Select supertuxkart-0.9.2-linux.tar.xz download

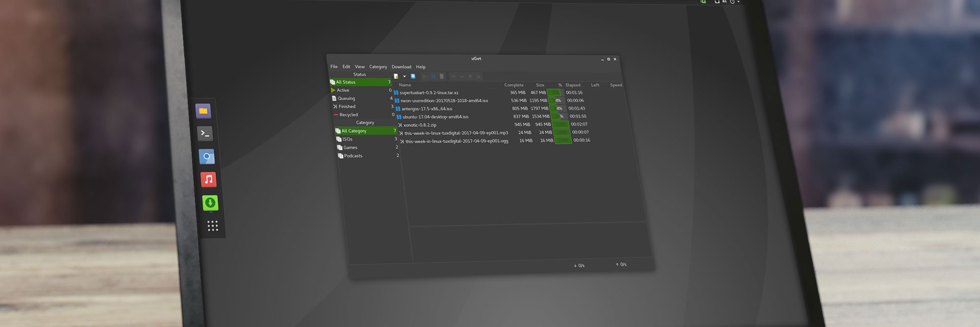429,92
